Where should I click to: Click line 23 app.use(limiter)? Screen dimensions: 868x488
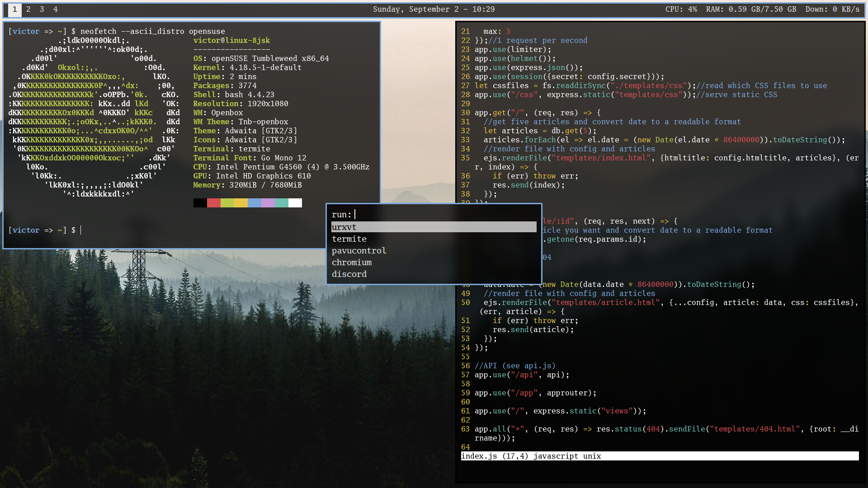point(513,50)
